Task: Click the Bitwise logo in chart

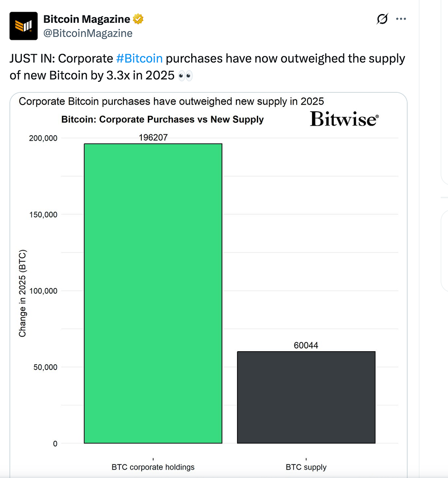Action: [x=344, y=119]
